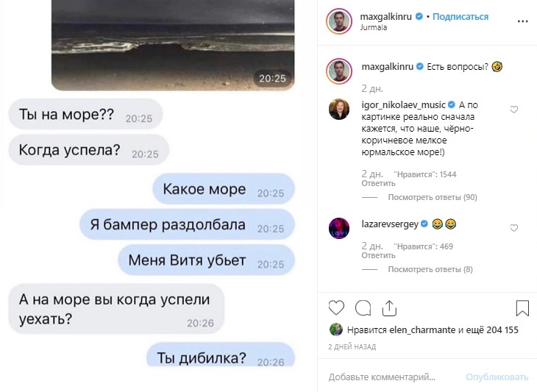This screenshot has height=392, width=537.
Task: Save post with bookmark icon
Action: coord(522,307)
